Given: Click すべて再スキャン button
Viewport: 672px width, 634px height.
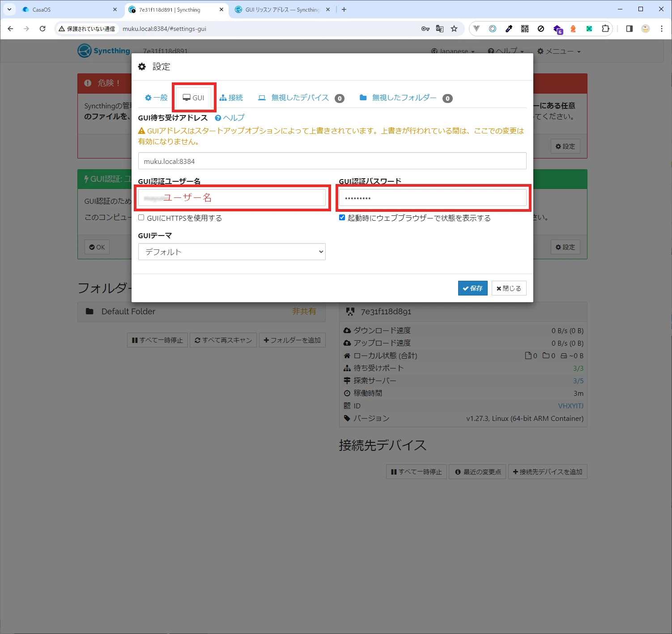Looking at the screenshot, I should pyautogui.click(x=223, y=340).
